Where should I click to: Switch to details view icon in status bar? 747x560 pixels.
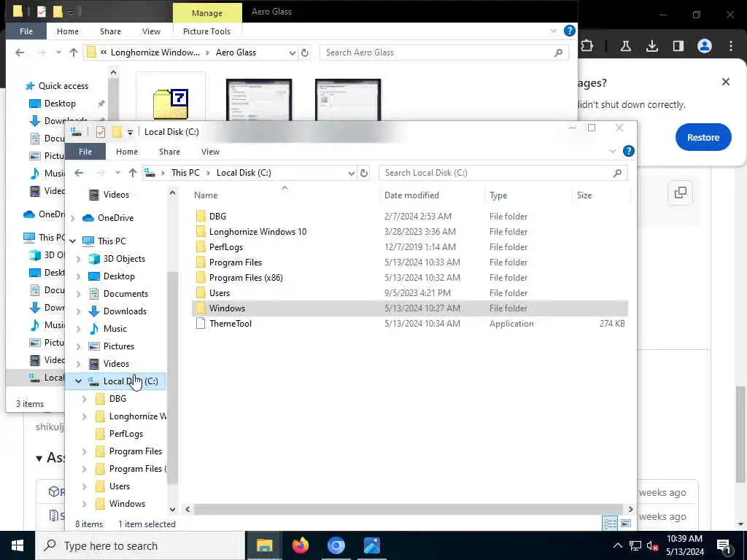tap(610, 524)
